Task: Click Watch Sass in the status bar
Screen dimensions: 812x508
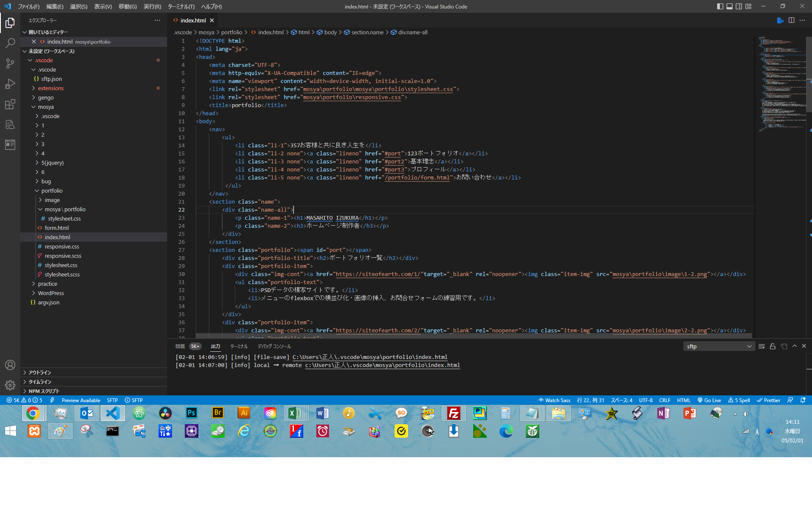Action: coord(554,400)
